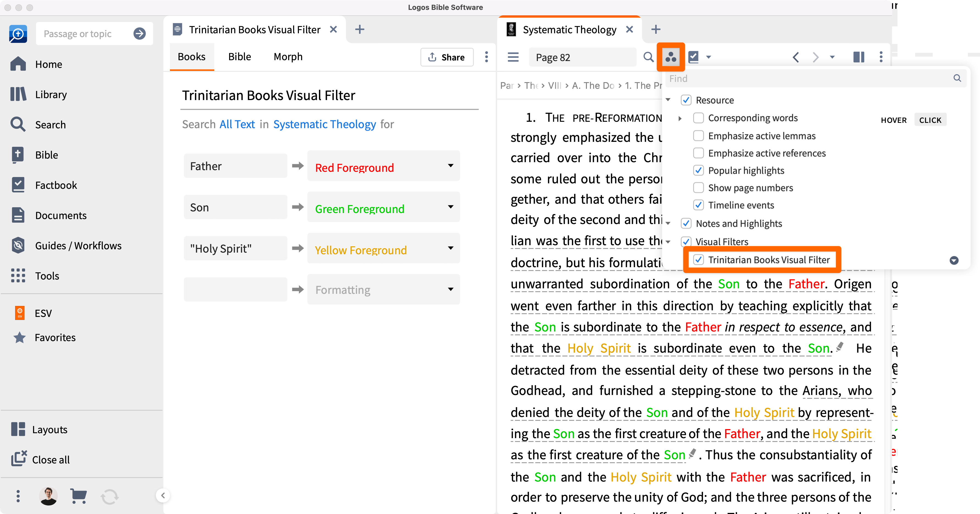Switch to the Morph tab
The width and height of the screenshot is (980, 514).
[288, 57]
